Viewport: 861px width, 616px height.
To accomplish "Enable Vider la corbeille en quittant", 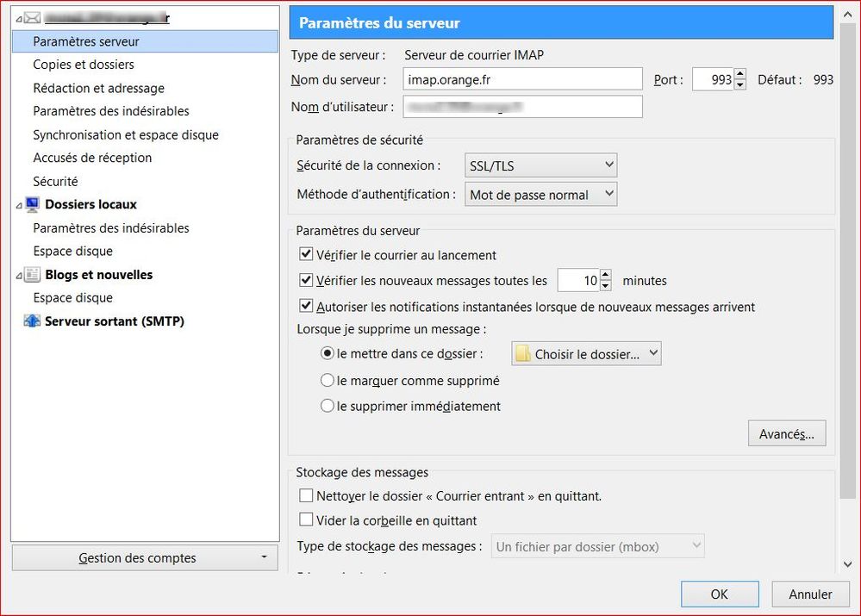I will pyautogui.click(x=306, y=520).
